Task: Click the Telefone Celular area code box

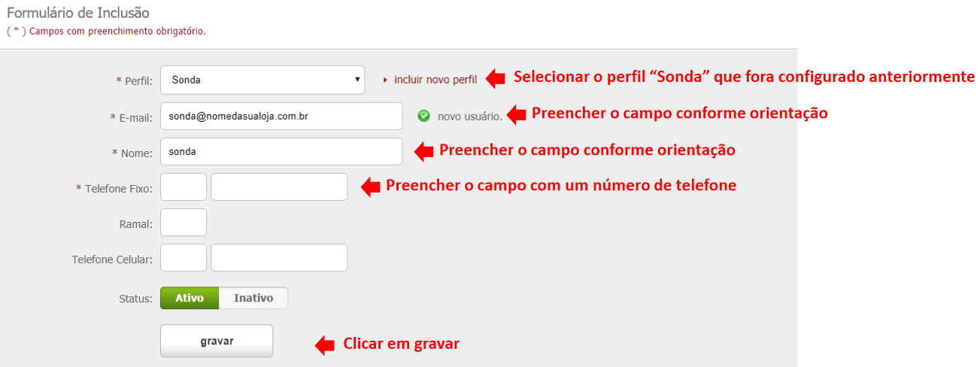Action: pos(184,258)
